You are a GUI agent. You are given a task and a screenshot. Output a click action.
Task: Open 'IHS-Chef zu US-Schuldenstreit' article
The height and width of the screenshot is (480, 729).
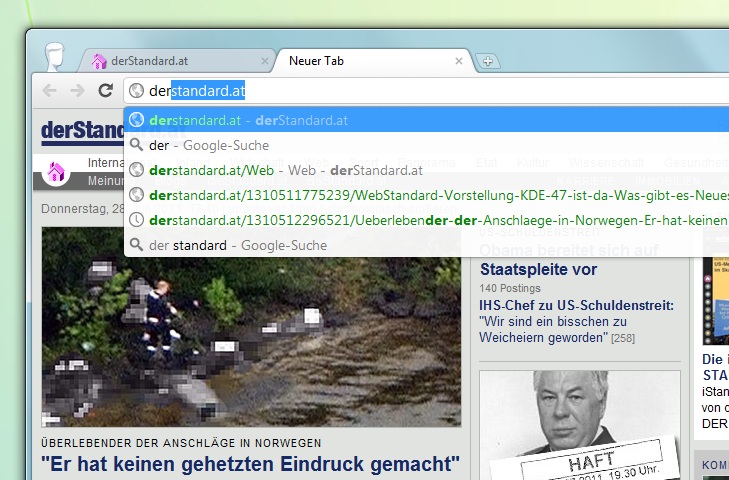point(577,306)
